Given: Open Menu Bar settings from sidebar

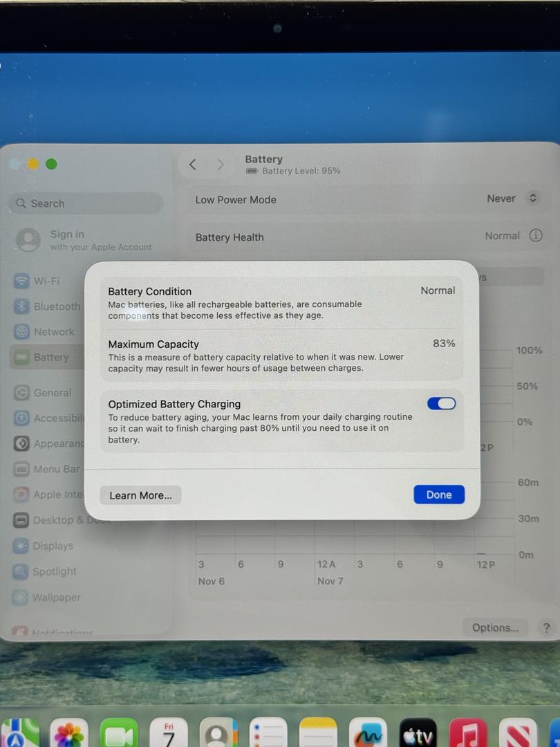Looking at the screenshot, I should (x=48, y=469).
